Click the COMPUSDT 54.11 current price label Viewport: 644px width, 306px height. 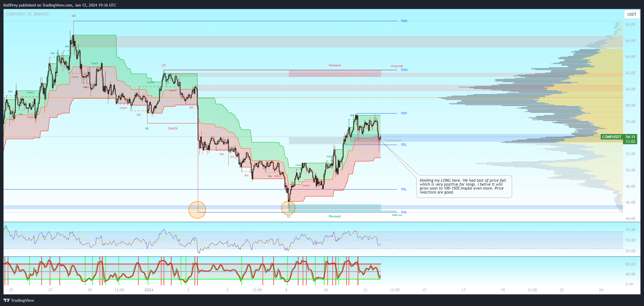619,137
